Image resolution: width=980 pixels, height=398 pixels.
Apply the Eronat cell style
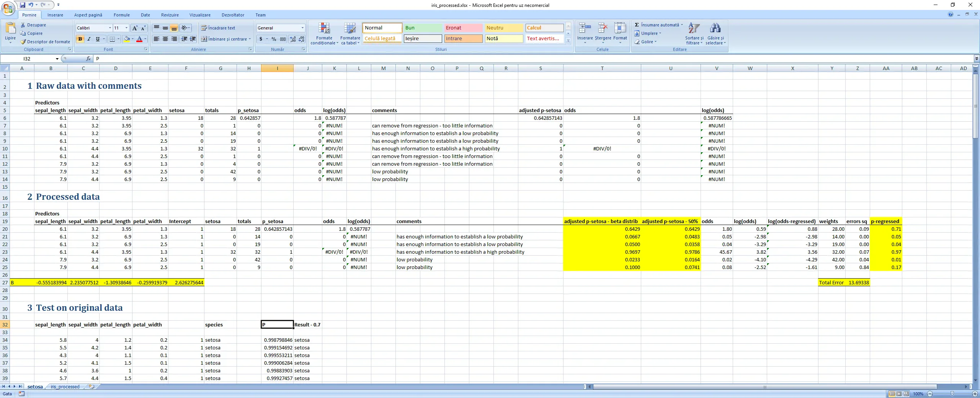click(464, 28)
